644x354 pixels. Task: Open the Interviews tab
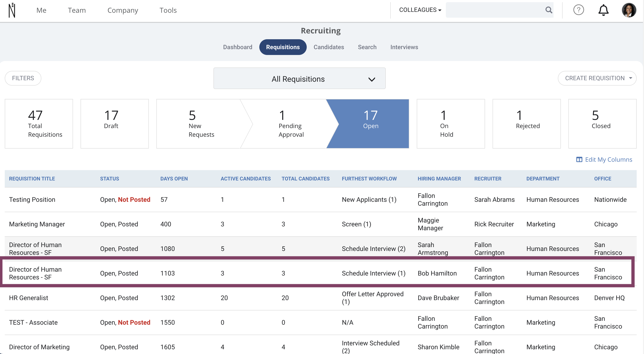pyautogui.click(x=404, y=47)
